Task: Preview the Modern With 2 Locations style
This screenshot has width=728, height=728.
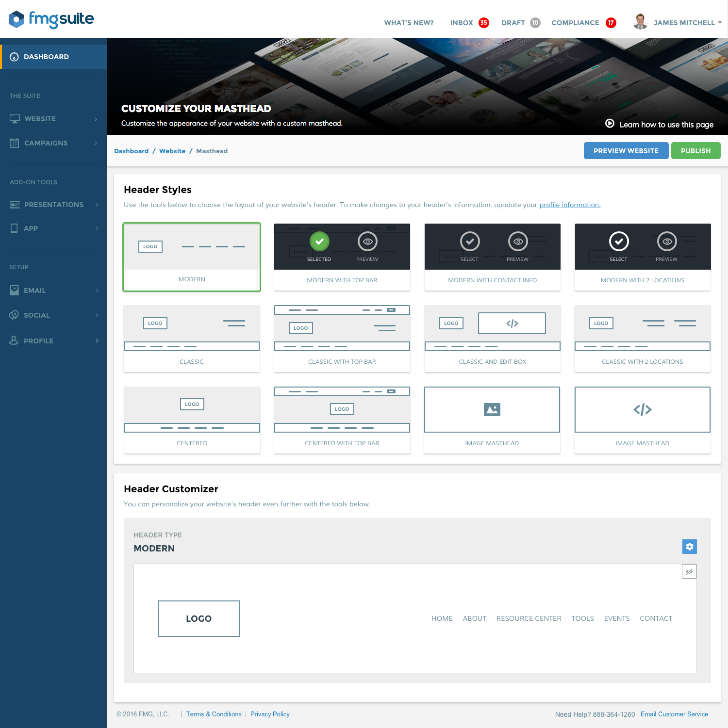Action: pos(667,242)
